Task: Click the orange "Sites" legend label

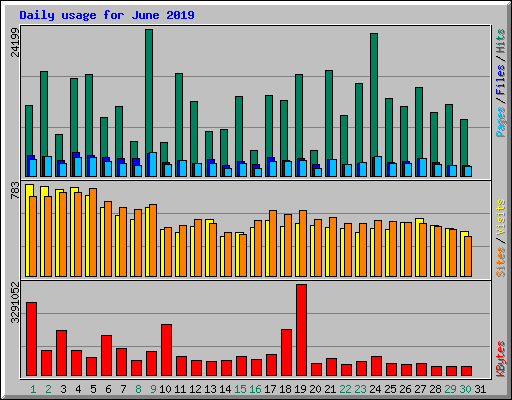Action: coord(501,262)
